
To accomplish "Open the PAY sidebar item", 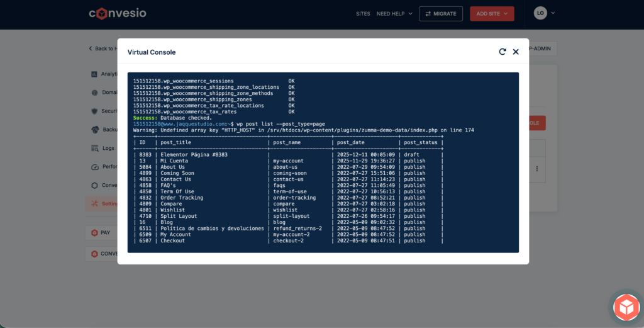I will [101, 233].
